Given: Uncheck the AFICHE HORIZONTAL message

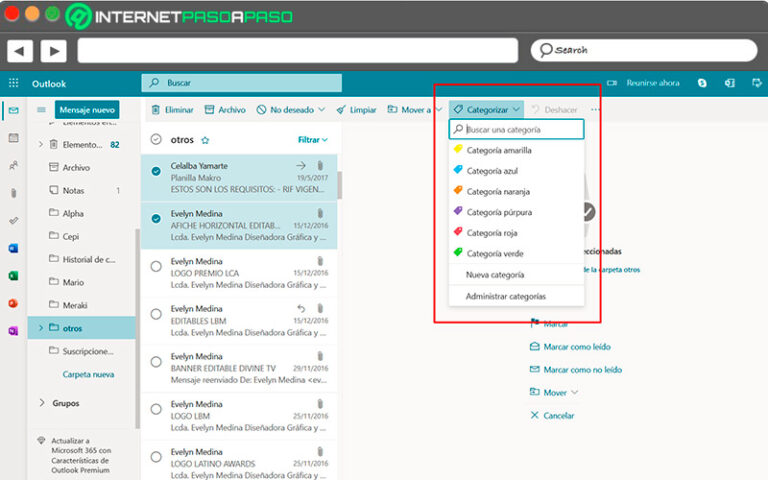Looking at the screenshot, I should [x=156, y=218].
